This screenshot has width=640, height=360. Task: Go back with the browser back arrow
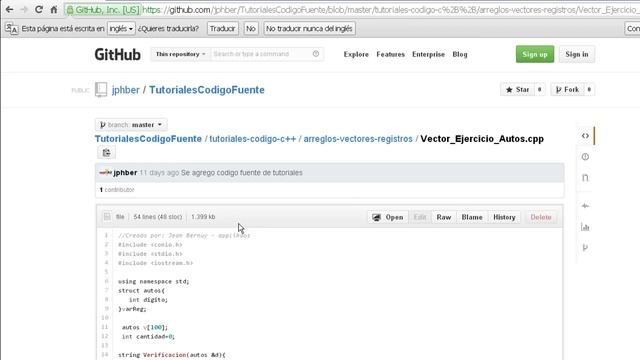(9, 9)
